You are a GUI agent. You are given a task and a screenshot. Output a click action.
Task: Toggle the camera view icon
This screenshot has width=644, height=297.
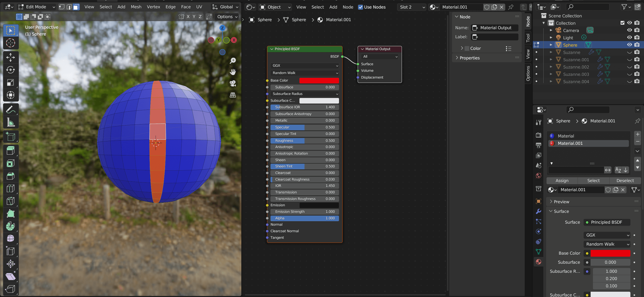pos(233,83)
